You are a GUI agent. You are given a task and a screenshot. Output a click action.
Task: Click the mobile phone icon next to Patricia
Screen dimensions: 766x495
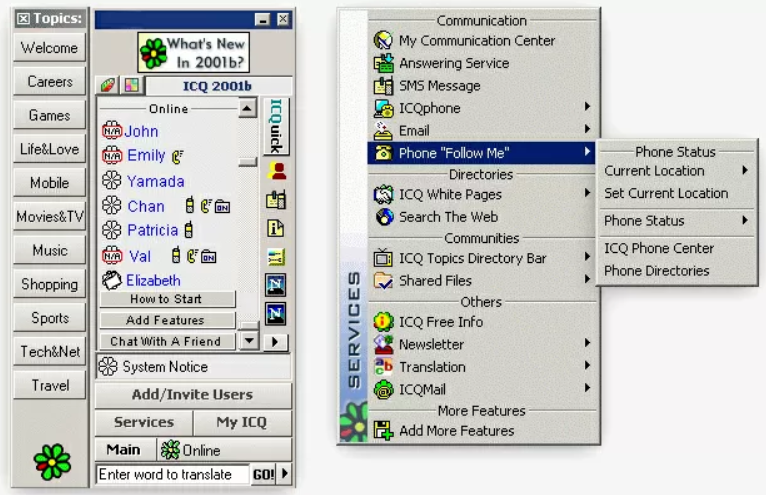189,230
